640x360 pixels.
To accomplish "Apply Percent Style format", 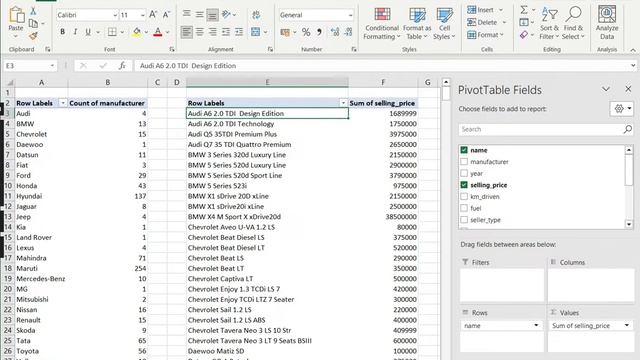I will click(306, 32).
